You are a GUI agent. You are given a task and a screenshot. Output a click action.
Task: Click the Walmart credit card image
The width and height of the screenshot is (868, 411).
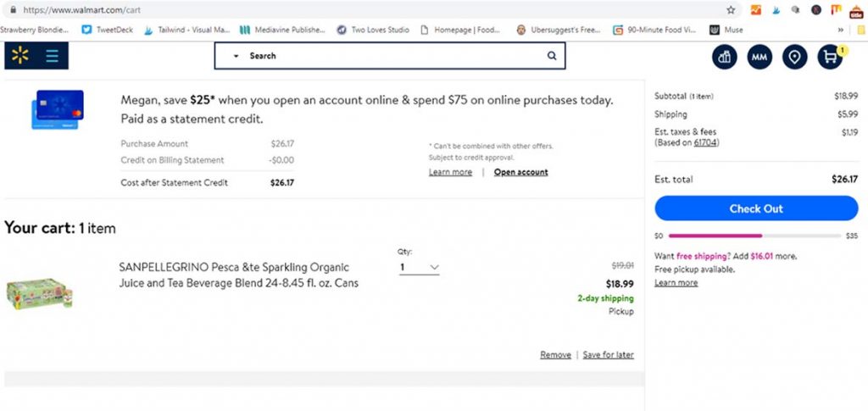pos(58,109)
